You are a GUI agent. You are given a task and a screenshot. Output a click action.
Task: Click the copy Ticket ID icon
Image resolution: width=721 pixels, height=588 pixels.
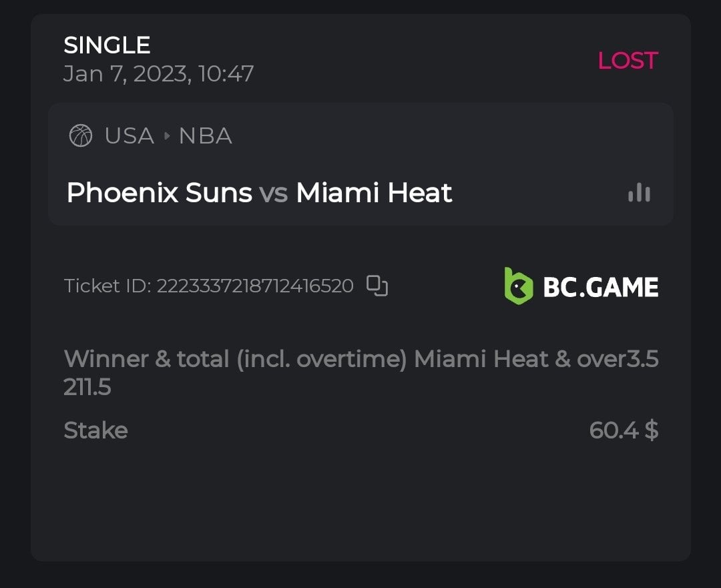click(x=377, y=286)
